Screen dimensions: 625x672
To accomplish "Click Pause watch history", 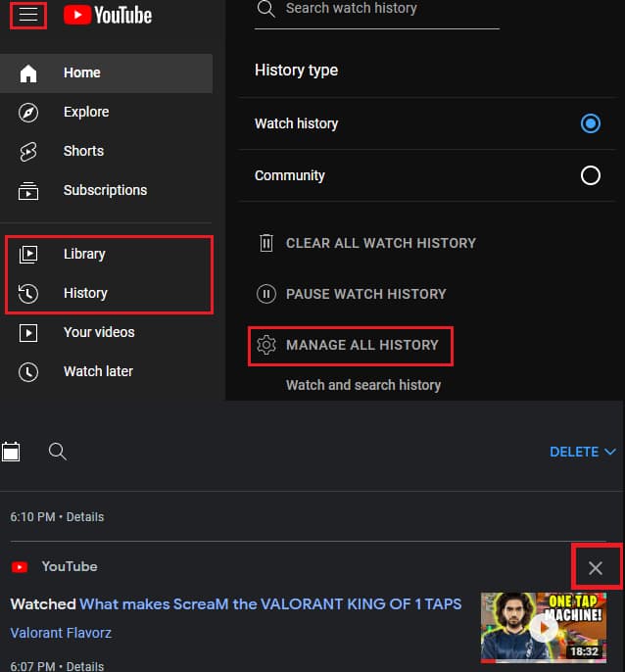I will pos(352,295).
